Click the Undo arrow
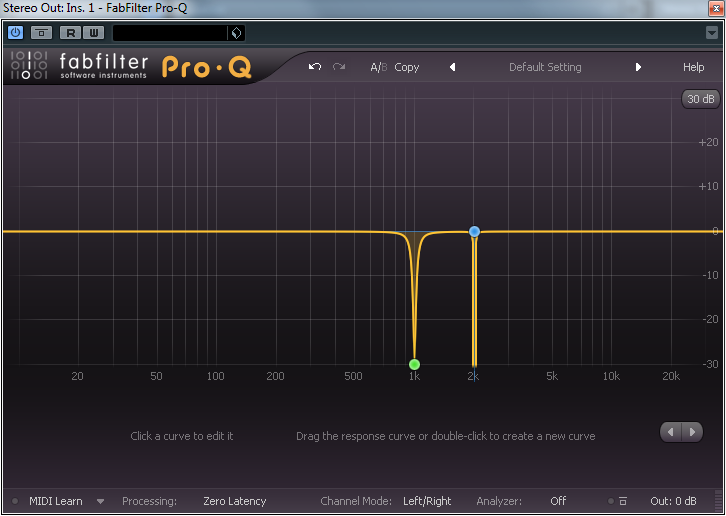Viewport: 726px width, 516px height. point(315,67)
